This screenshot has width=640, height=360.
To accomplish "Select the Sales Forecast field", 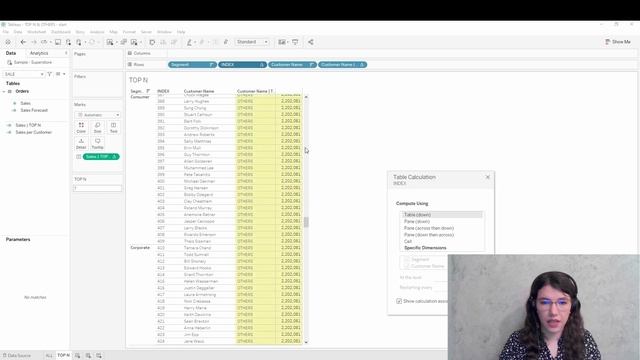I will (x=34, y=110).
